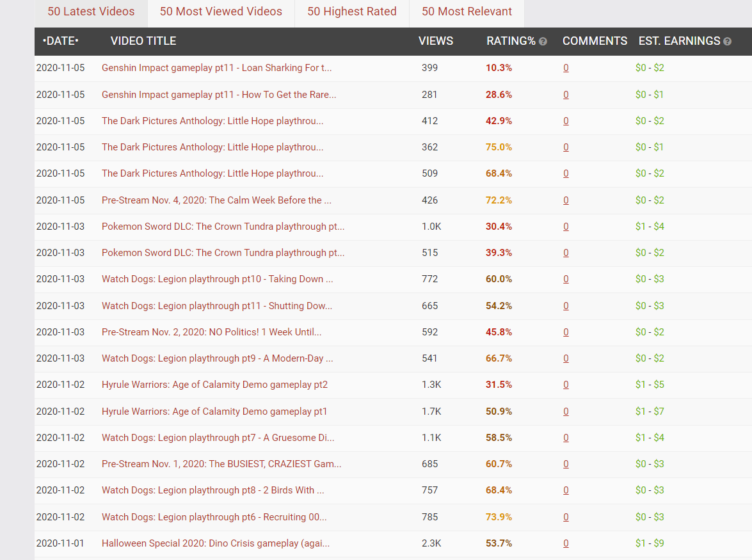Screen dimensions: 752x560
Task: Open the 50 Highest Rated tab
Action: pos(352,12)
